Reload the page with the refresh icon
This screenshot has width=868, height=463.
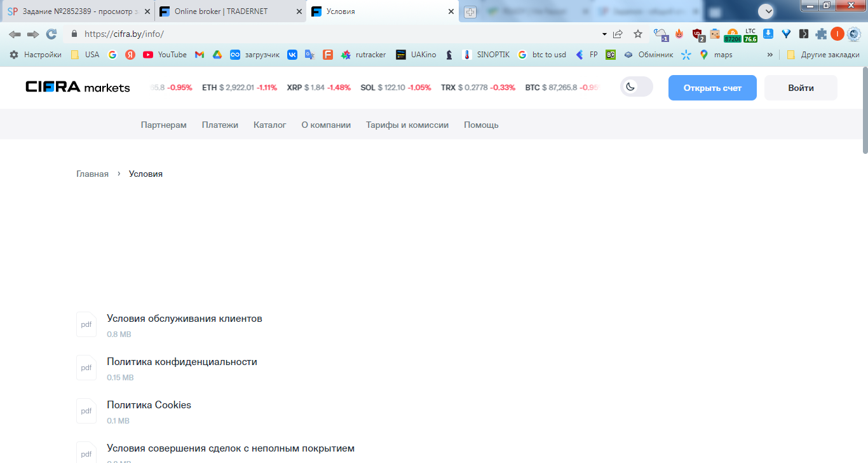[51, 34]
